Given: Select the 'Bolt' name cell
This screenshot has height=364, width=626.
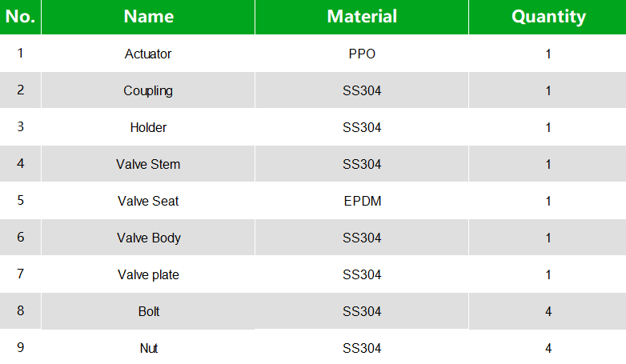Looking at the screenshot, I should (x=148, y=312).
